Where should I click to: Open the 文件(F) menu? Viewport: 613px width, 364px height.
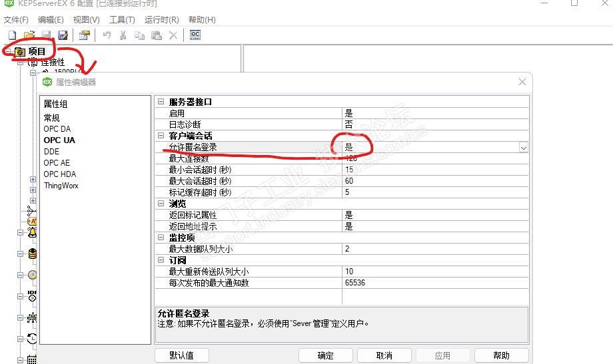tap(16, 19)
